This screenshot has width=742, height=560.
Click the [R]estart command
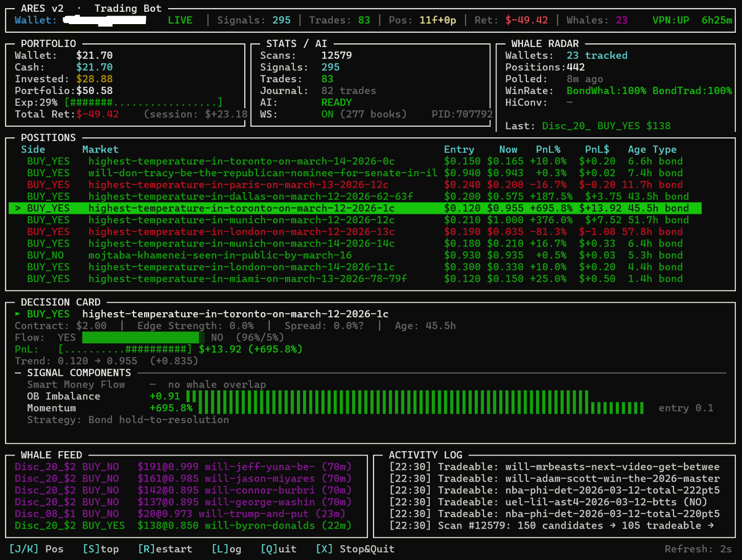click(x=164, y=549)
